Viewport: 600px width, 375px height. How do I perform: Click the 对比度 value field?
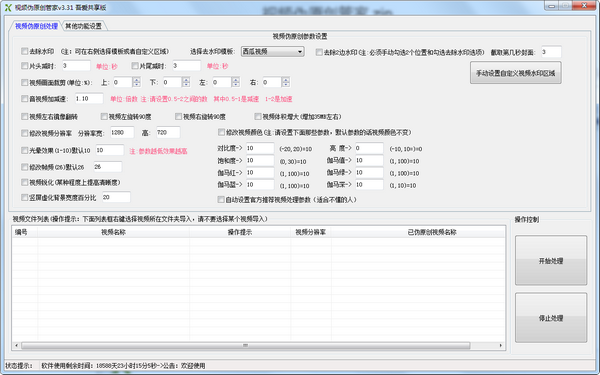pos(260,148)
